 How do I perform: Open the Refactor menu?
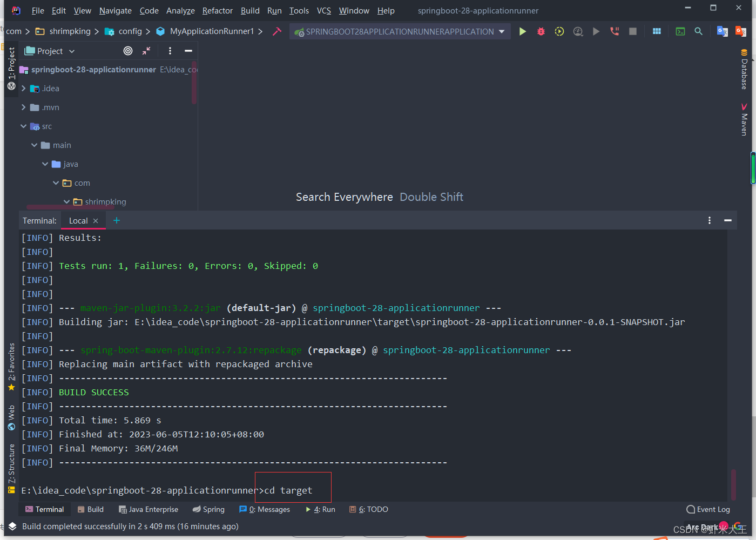pos(217,10)
